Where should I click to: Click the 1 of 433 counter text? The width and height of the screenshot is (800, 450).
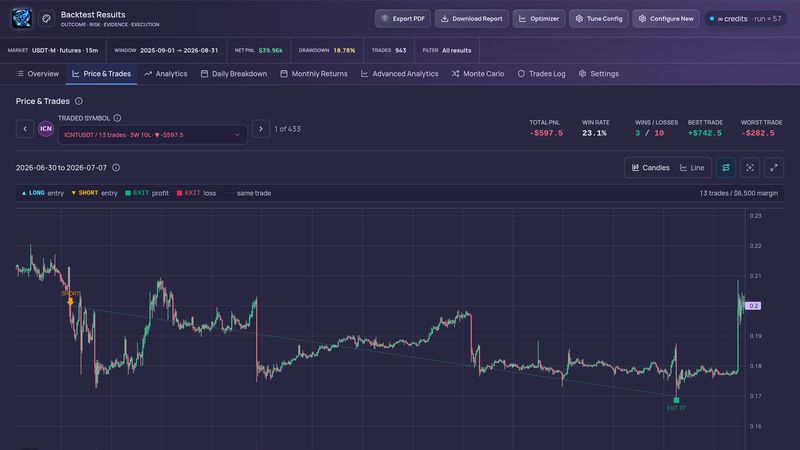(x=287, y=129)
